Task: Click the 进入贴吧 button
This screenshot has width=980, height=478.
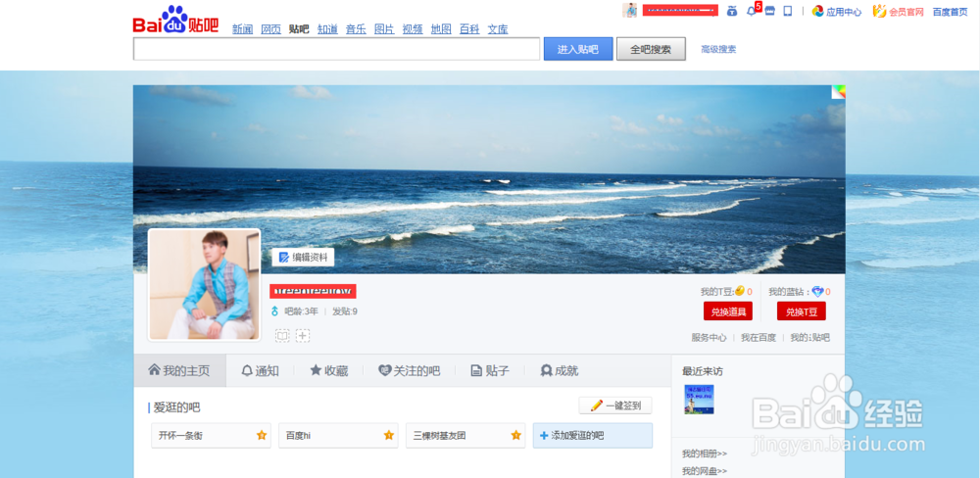Action: coord(578,49)
